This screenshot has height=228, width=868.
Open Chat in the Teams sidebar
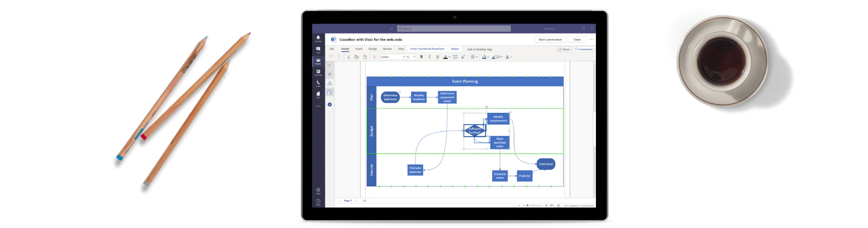click(318, 49)
